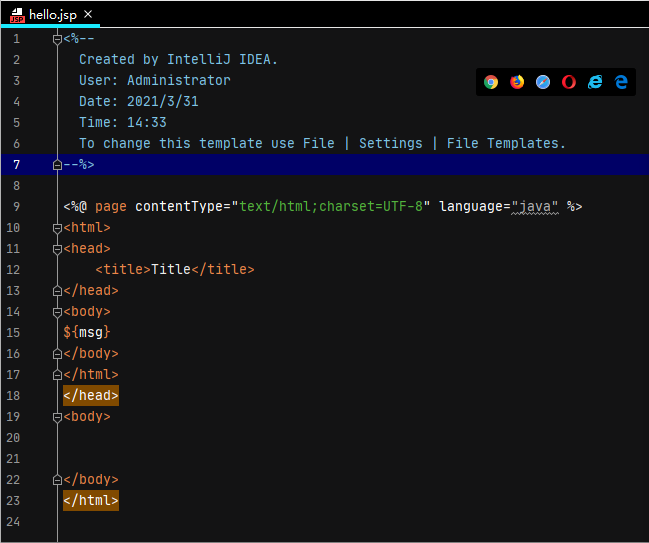Image resolution: width=649 pixels, height=543 pixels.
Task: Collapse fold marker at </body> line 16
Action: [58, 354]
